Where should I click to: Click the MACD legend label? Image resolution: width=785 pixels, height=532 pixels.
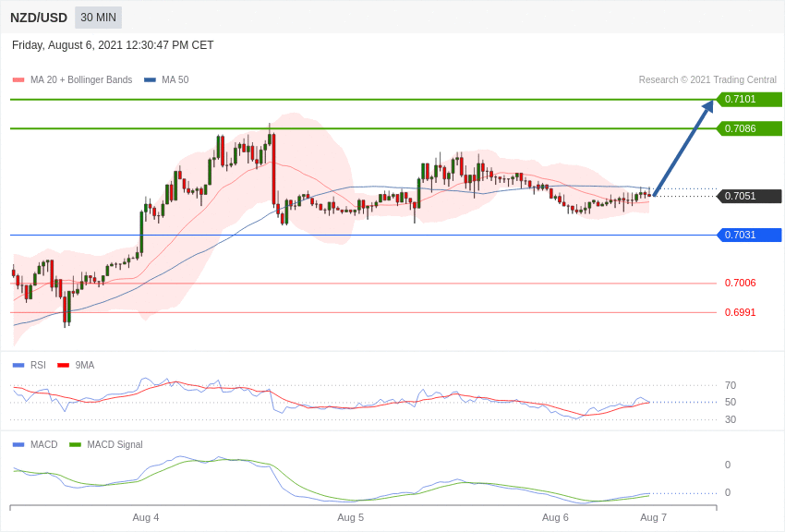(43, 444)
